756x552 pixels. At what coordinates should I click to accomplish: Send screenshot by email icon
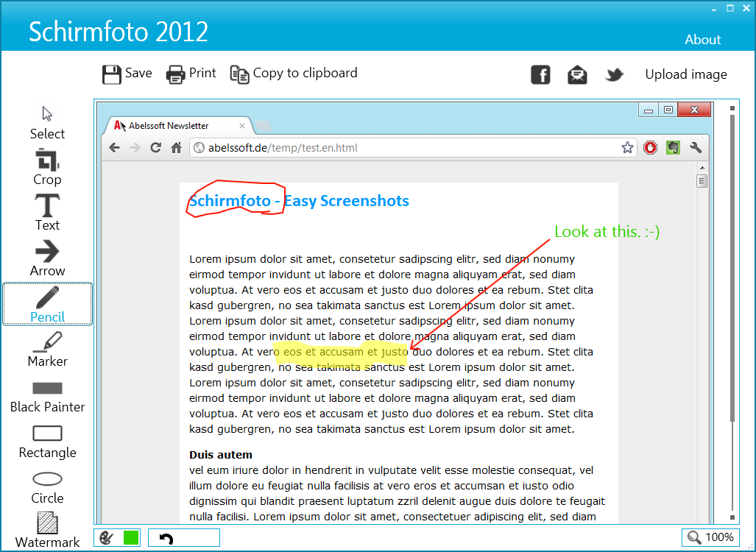coord(577,75)
